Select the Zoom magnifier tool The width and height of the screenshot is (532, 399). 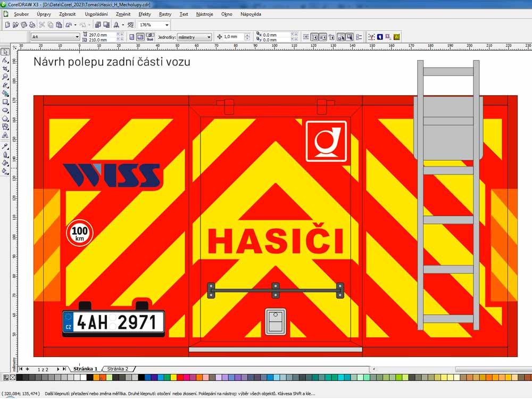(5, 77)
